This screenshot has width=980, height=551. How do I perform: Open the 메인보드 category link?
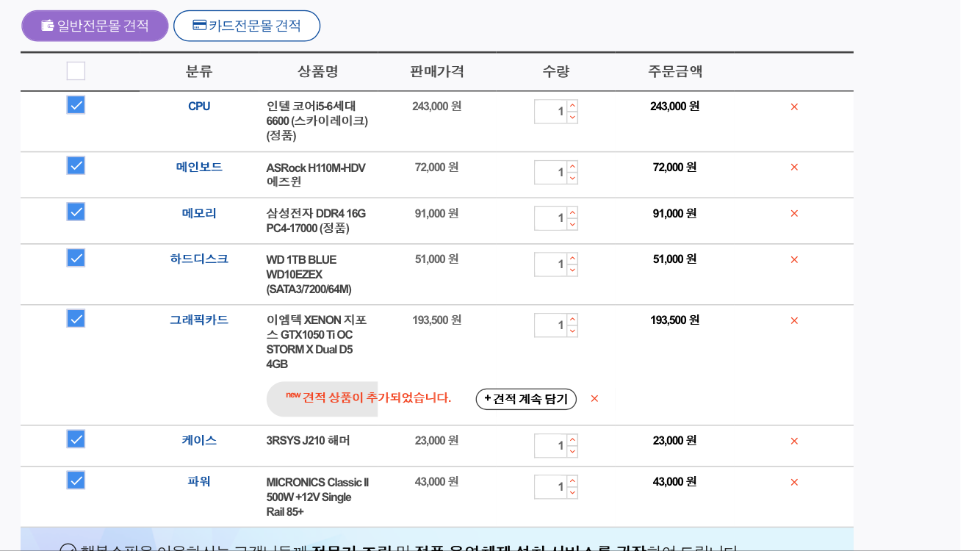coord(199,167)
